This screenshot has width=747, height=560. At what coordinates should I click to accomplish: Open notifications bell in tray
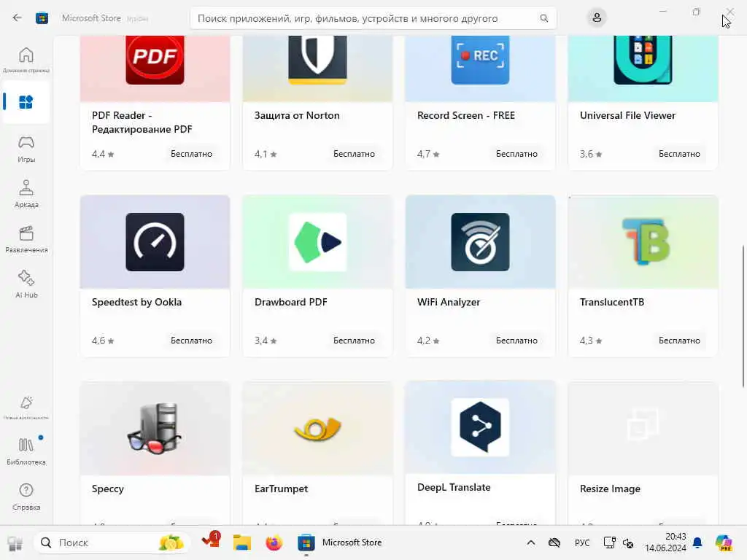coord(697,542)
